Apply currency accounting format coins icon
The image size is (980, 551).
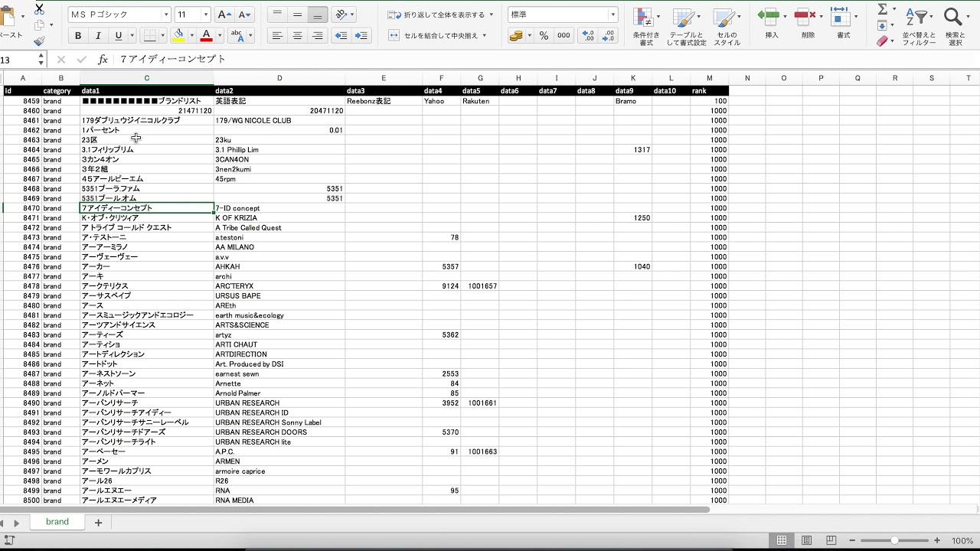(516, 36)
